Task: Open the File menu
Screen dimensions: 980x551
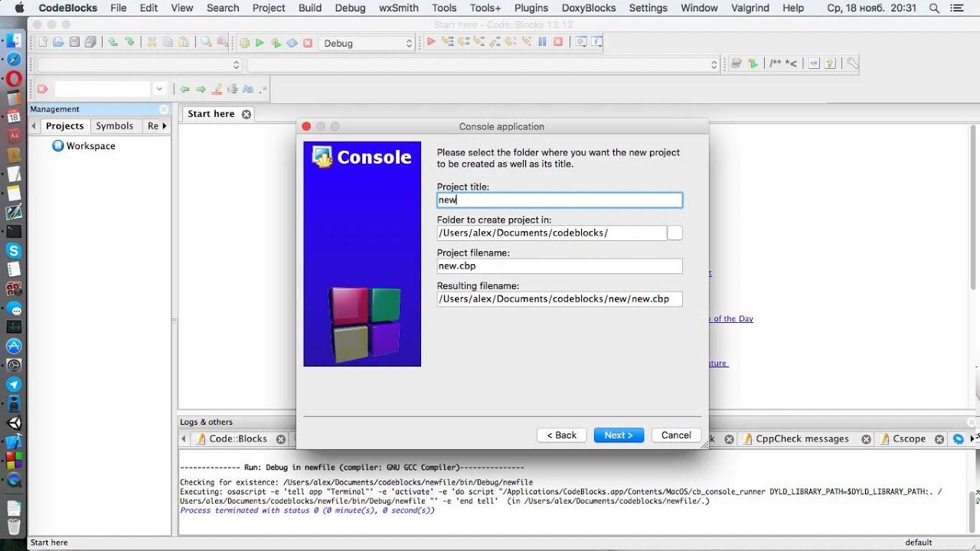Action: [x=119, y=8]
